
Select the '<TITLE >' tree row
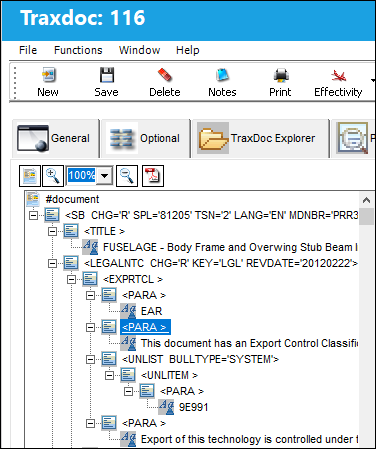point(104,231)
